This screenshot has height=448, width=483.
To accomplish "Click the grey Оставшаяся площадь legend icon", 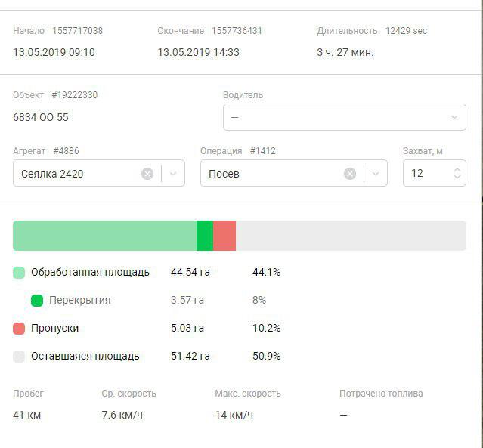I will (x=19, y=357).
